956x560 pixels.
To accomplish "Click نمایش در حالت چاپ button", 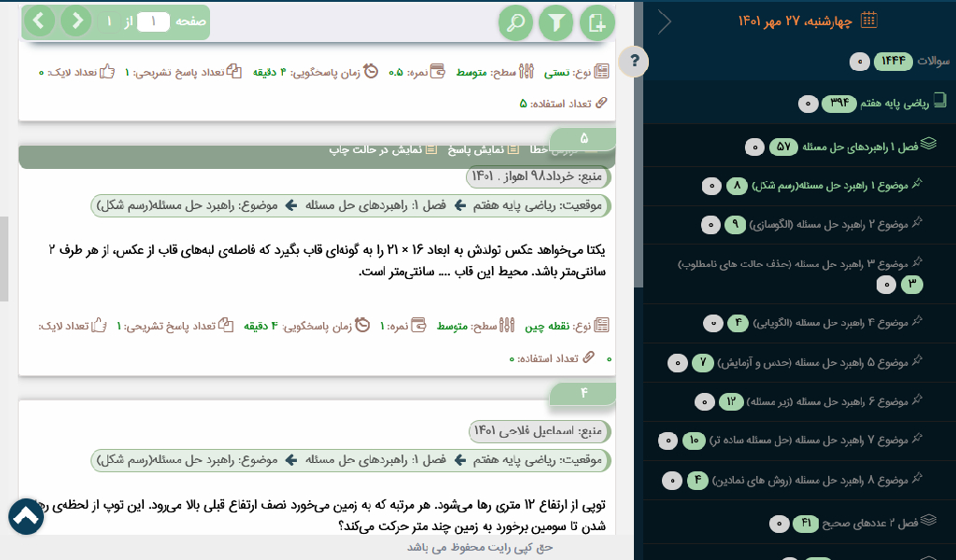I will [384, 149].
